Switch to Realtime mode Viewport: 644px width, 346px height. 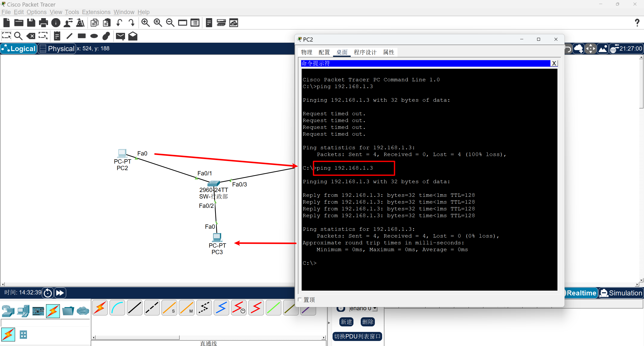click(x=581, y=293)
